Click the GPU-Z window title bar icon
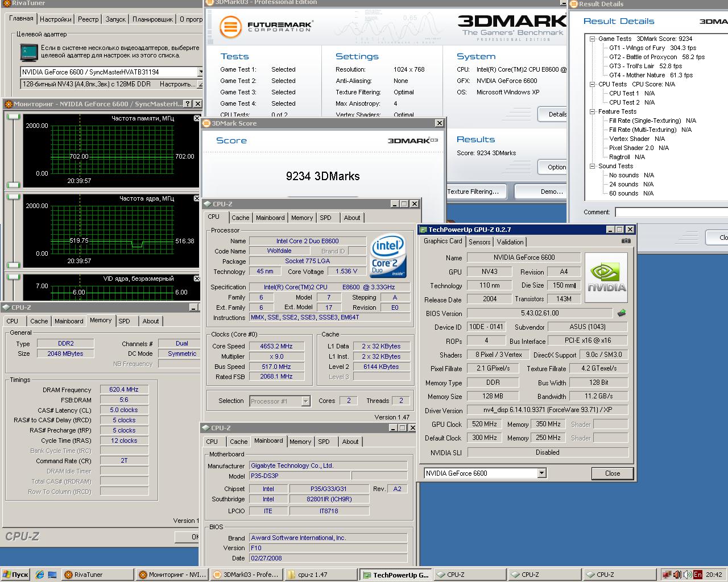 tap(423, 230)
